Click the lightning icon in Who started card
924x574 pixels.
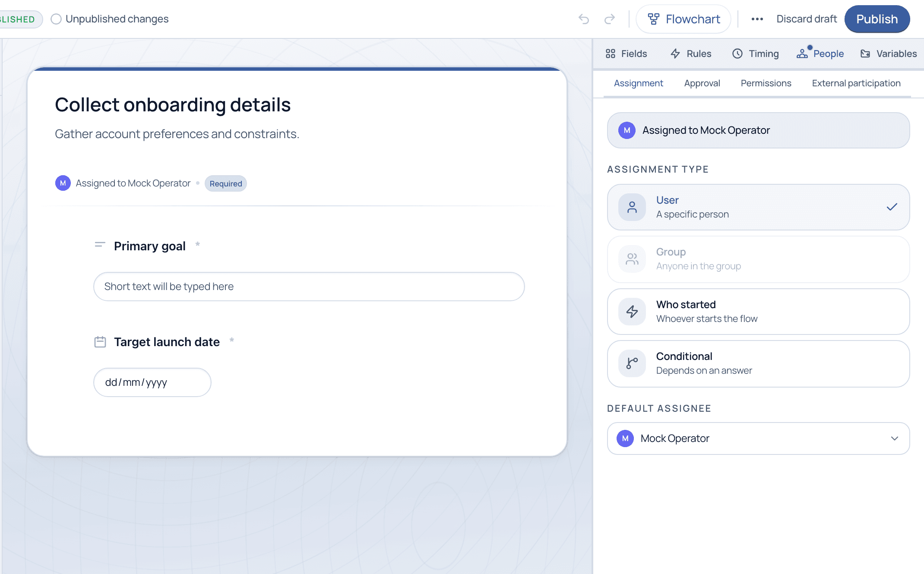click(x=632, y=312)
